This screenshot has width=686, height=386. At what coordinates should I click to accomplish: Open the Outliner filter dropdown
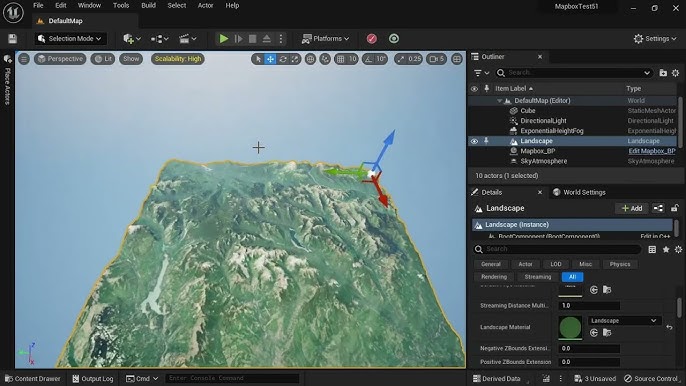[x=481, y=73]
